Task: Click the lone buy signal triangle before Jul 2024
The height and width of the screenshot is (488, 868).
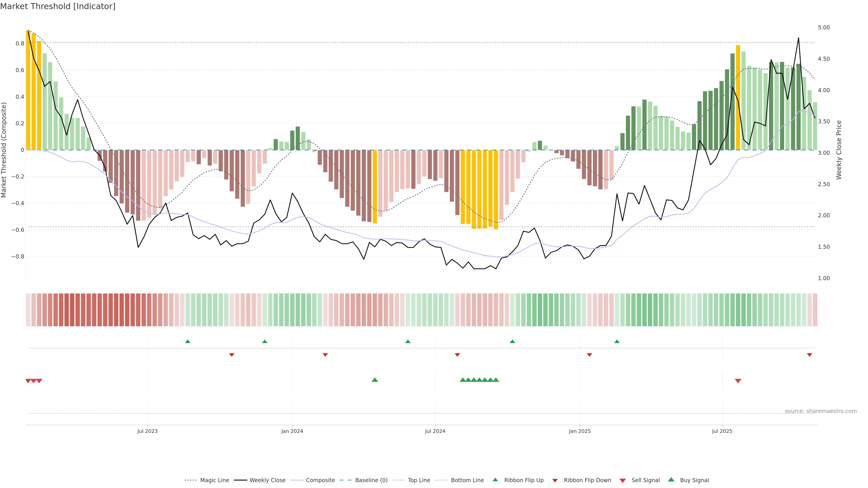Action: [x=375, y=380]
